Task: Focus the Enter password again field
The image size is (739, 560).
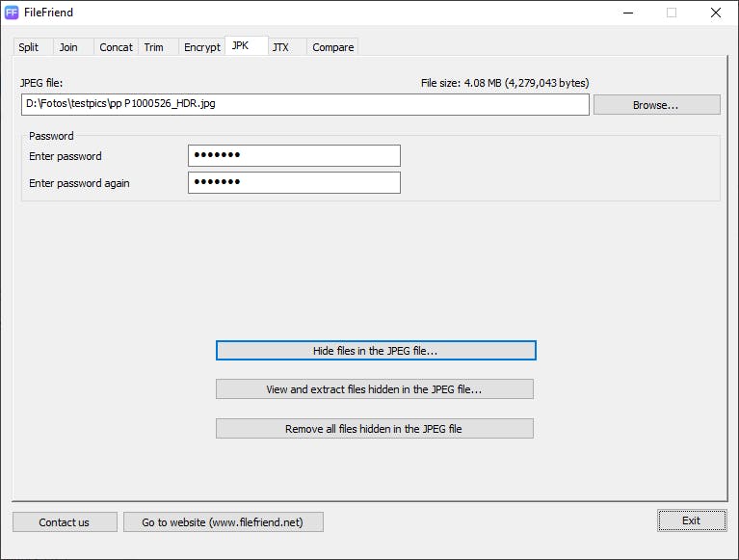Action: pos(294,182)
